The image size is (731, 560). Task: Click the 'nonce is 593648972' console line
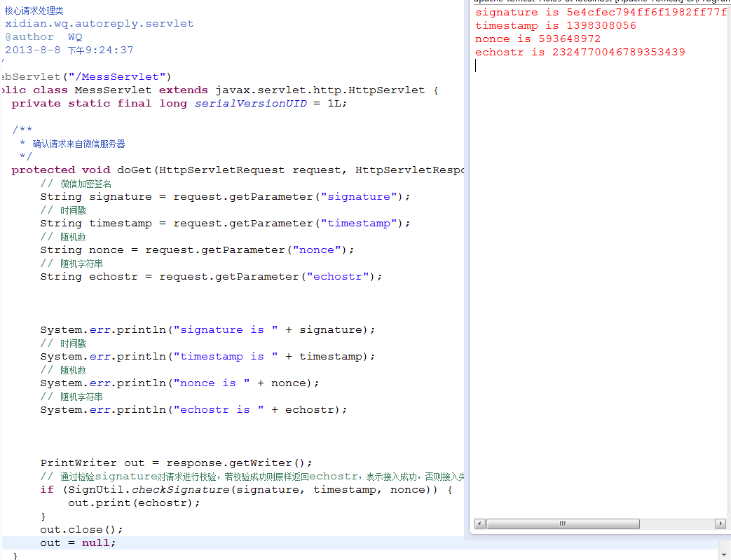538,39
